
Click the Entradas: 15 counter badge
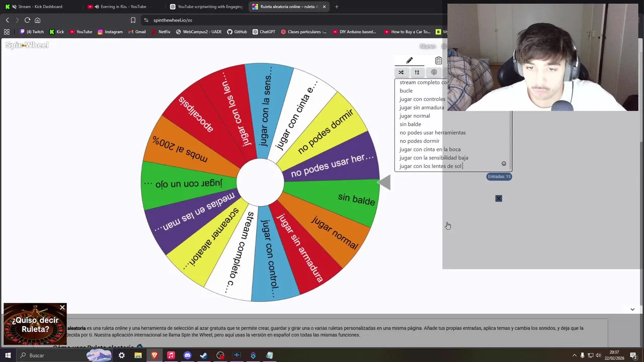(499, 176)
